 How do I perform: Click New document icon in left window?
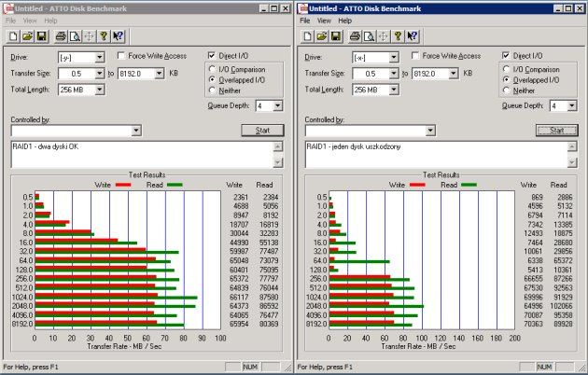(13, 36)
